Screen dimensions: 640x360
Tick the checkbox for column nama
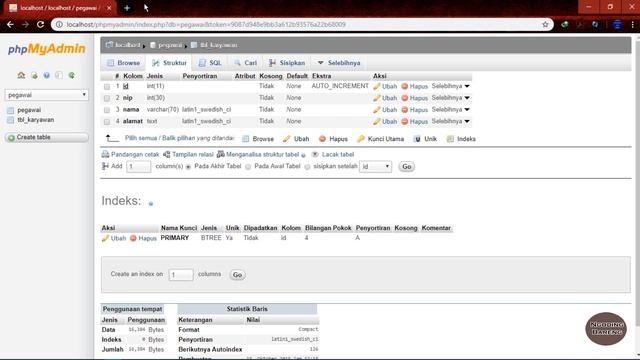click(x=107, y=110)
